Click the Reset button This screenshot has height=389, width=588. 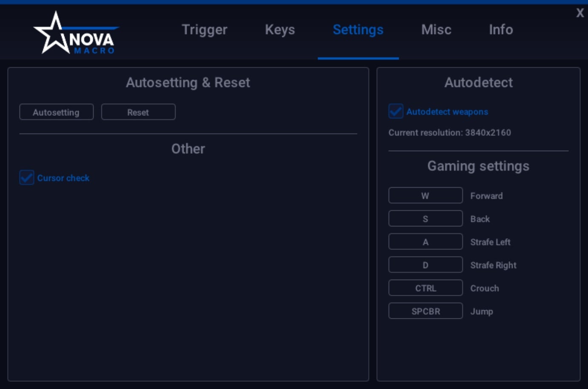pyautogui.click(x=138, y=112)
